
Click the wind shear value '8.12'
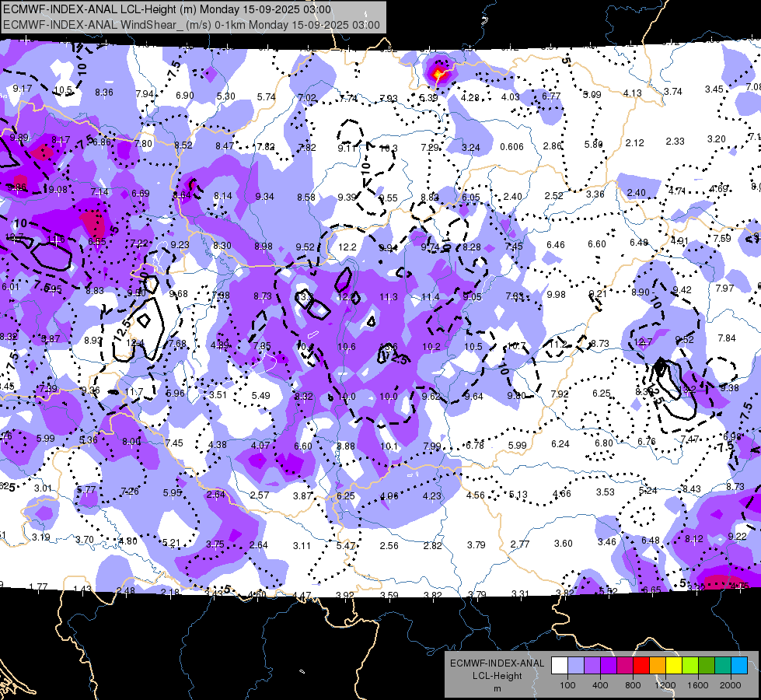coord(693,538)
